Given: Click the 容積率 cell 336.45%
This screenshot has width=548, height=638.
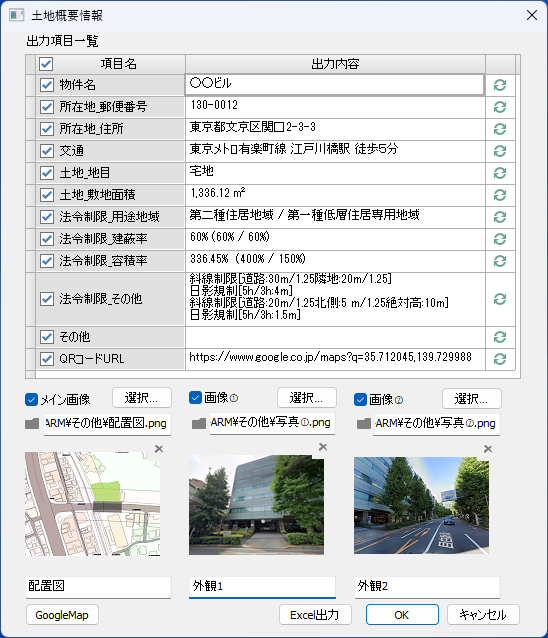Looking at the screenshot, I should [x=335, y=261].
